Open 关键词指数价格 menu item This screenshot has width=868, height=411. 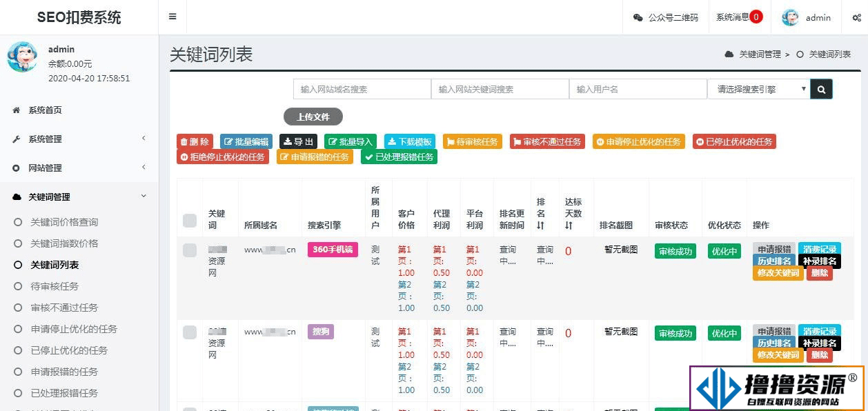pos(64,243)
